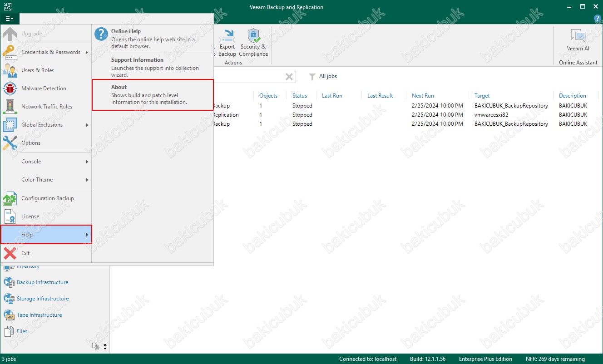The width and height of the screenshot is (603, 364).
Task: Click the red Exit cross icon
Action: tap(10, 253)
